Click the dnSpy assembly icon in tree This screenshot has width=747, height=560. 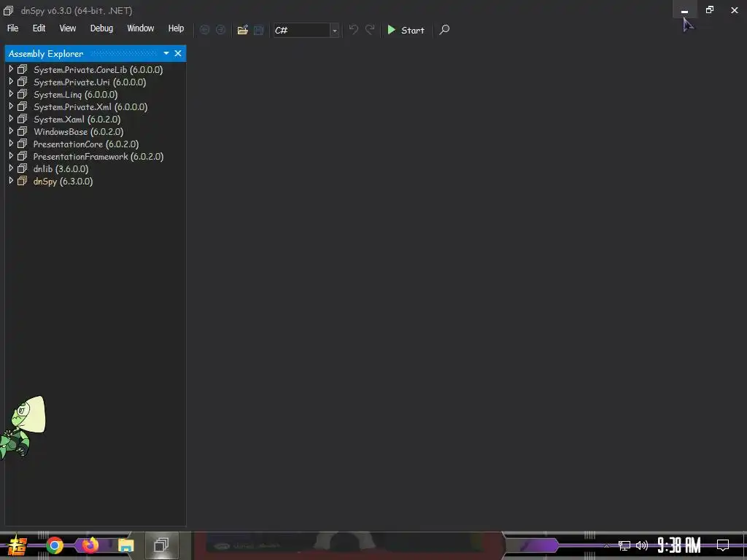tap(23, 181)
